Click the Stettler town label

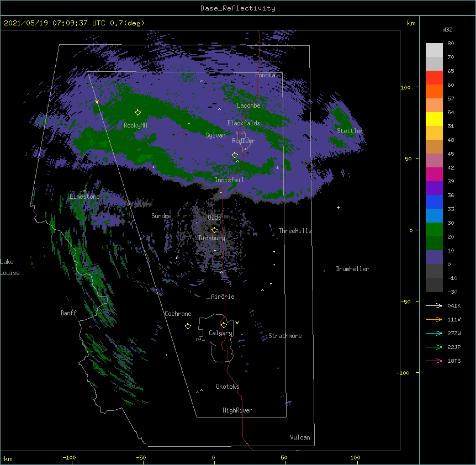[x=350, y=131]
